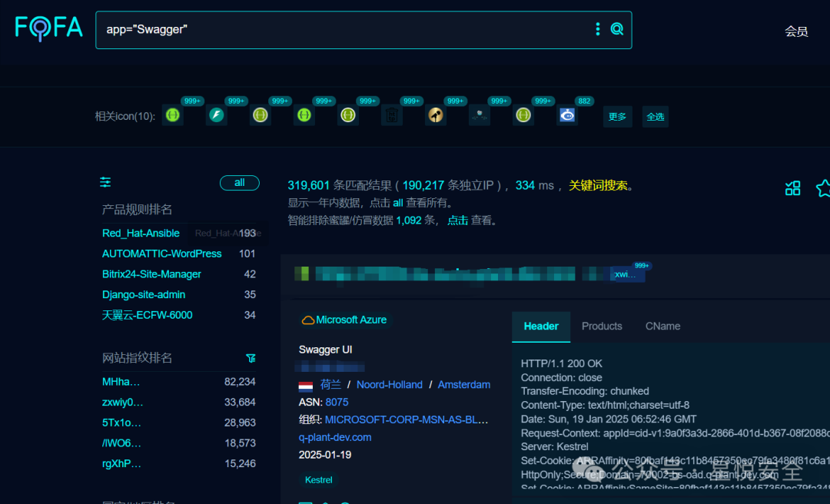This screenshot has height=504, width=830.
Task: Click 'Server: Kestrel' header line
Action: (x=555, y=447)
